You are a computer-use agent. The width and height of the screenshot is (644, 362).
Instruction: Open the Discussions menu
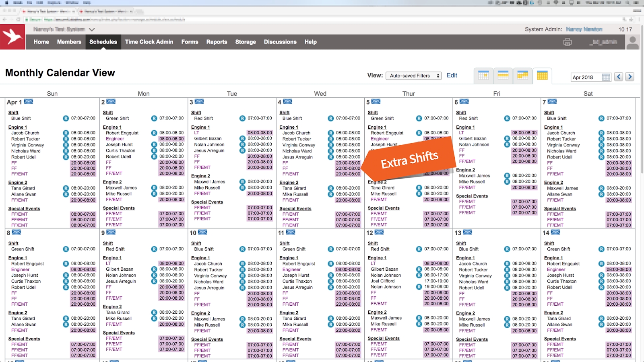(x=280, y=42)
